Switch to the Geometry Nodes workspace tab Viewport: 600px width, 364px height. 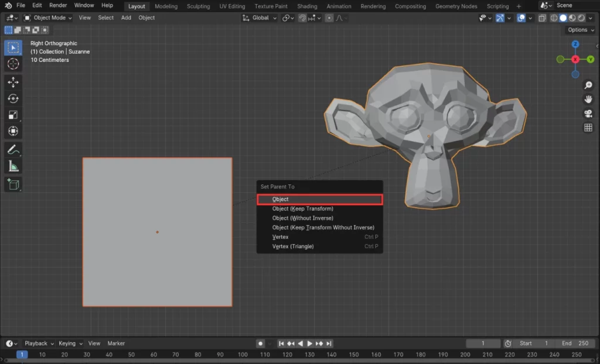point(456,6)
